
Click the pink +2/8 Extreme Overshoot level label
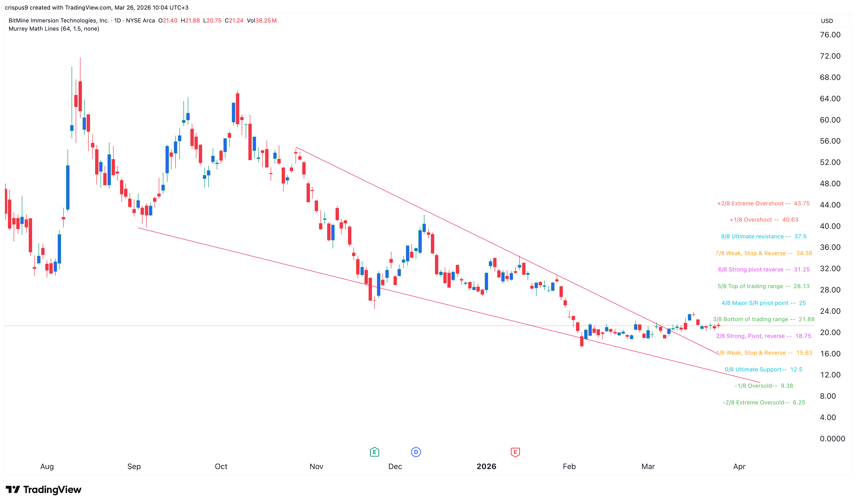tap(763, 203)
